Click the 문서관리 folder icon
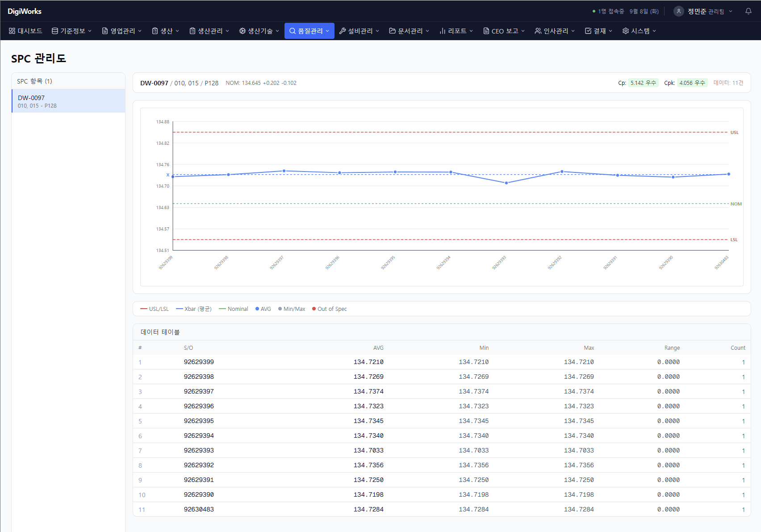Viewport: 761px width, 532px height. (x=393, y=31)
